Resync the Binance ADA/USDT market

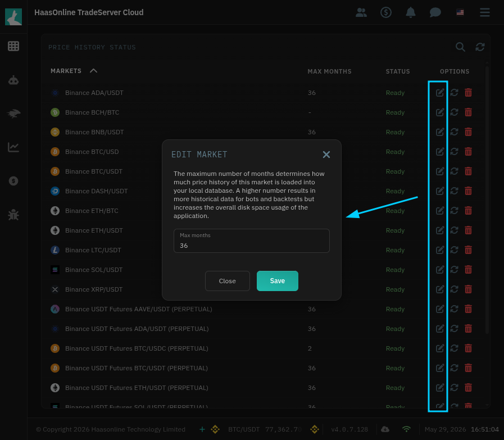[454, 93]
